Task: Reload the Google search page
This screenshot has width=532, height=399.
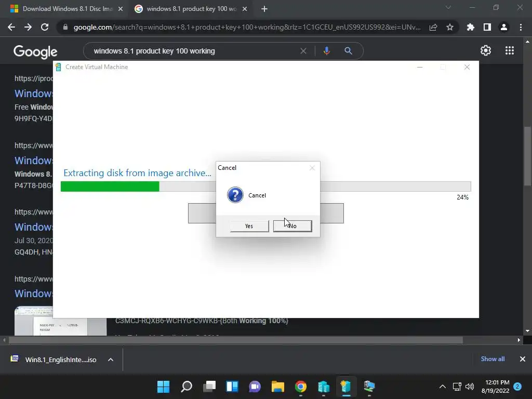Action: 45,27
